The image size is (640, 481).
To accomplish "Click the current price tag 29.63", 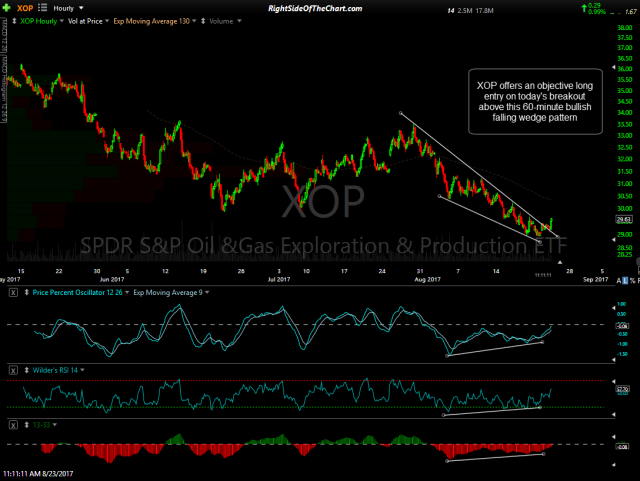I will tap(623, 219).
